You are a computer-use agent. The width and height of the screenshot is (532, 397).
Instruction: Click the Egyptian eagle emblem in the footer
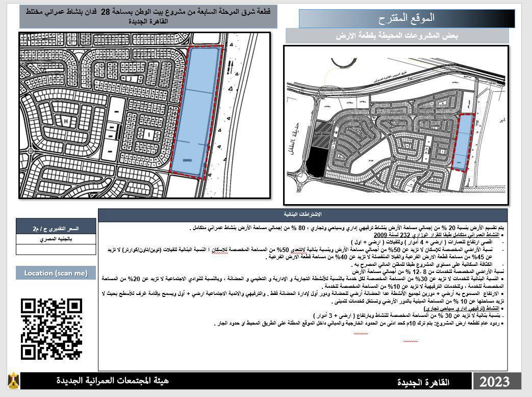(x=14, y=381)
